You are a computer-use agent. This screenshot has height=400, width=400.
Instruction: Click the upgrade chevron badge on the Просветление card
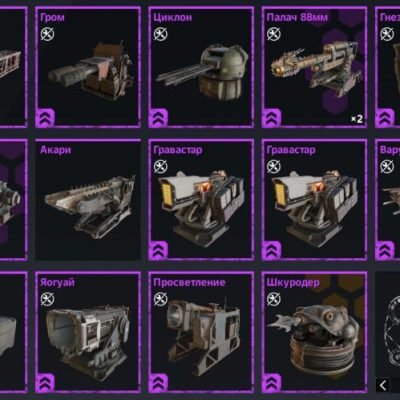(x=158, y=383)
